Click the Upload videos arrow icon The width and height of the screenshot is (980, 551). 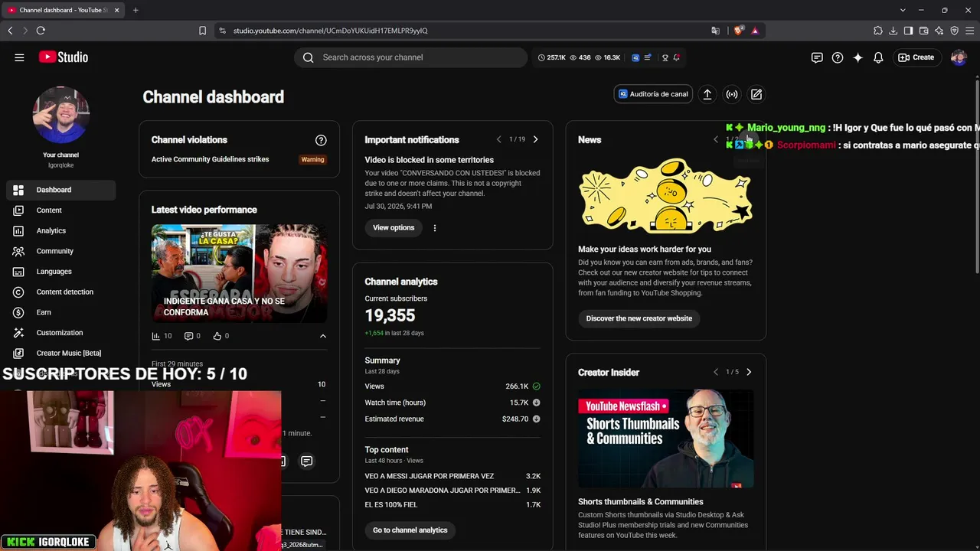(707, 94)
